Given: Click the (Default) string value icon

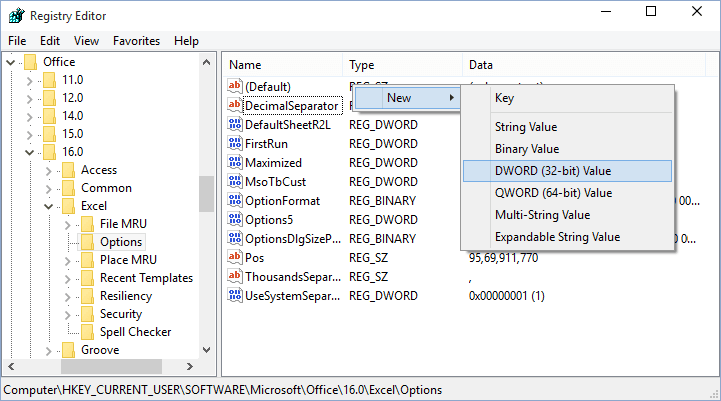Looking at the screenshot, I should [x=235, y=86].
